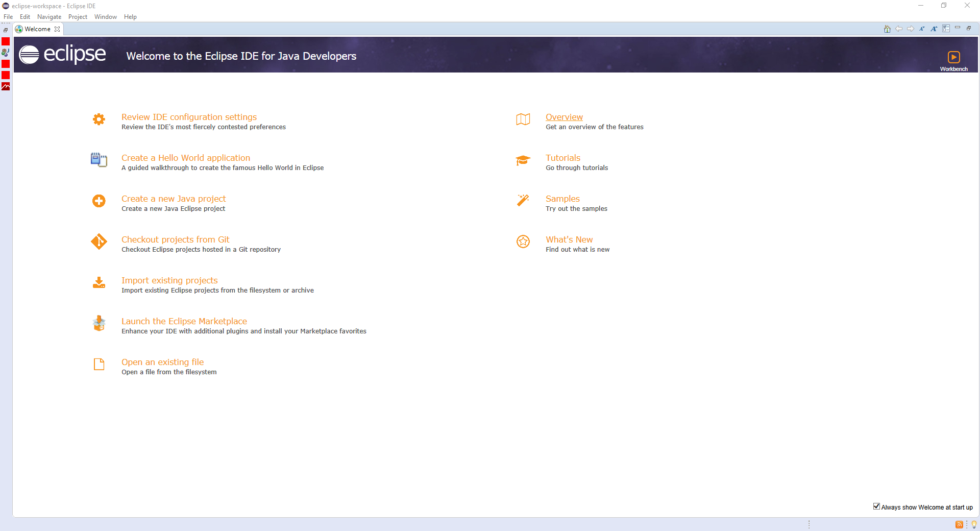This screenshot has width=980, height=531.
Task: Open the Navigate menu
Action: tap(49, 17)
